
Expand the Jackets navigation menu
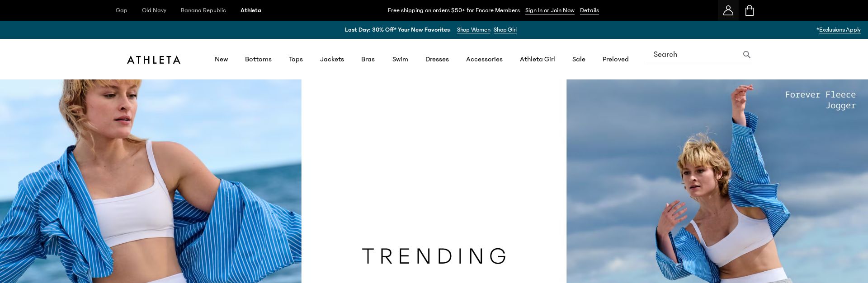pos(332,59)
